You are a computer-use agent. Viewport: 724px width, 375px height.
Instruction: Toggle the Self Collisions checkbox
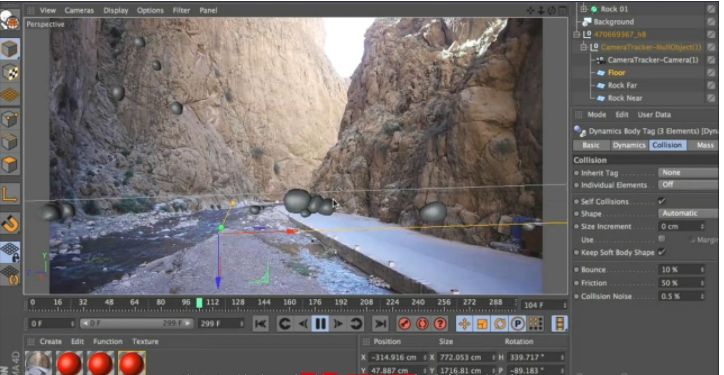coord(662,201)
